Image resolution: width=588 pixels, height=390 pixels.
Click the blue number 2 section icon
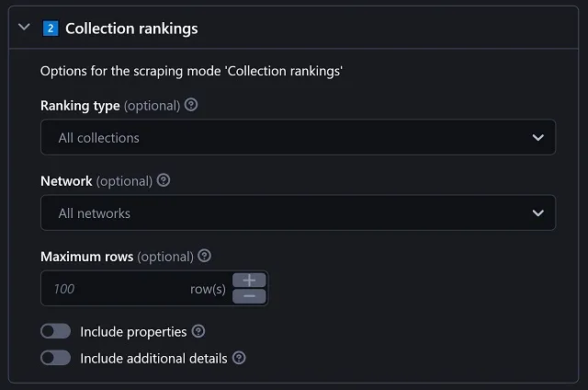51,29
